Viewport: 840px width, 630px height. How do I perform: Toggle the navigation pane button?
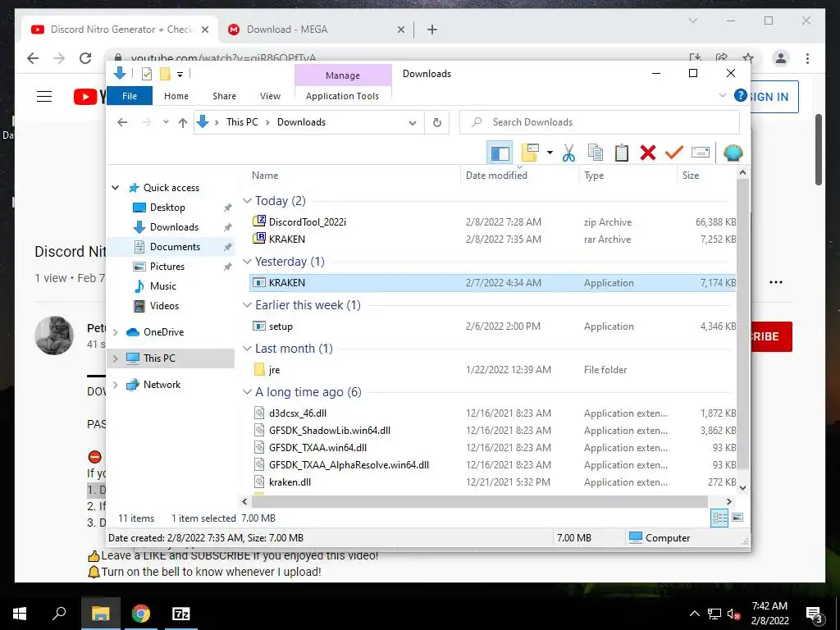(500, 153)
